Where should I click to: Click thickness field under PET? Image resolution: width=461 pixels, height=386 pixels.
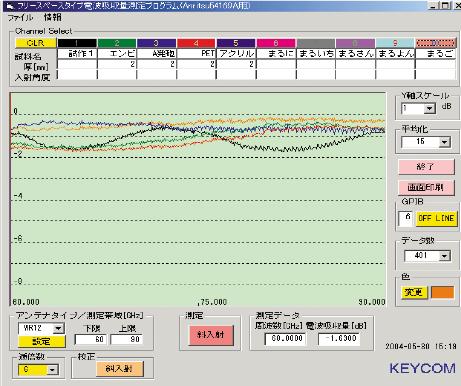pos(196,64)
